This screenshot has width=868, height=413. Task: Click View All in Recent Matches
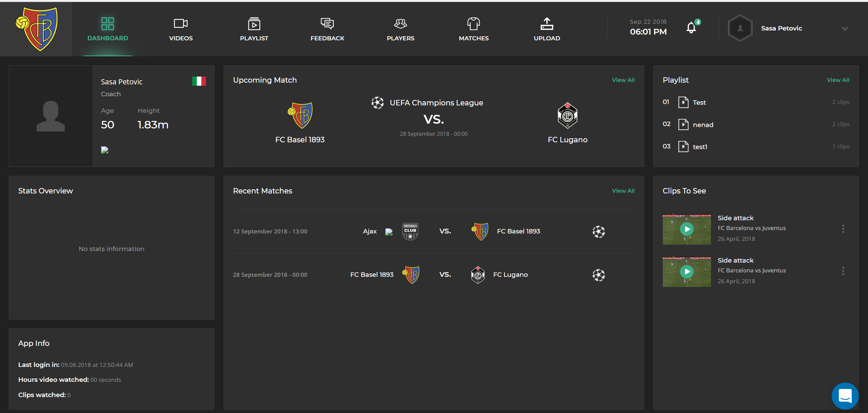point(623,191)
